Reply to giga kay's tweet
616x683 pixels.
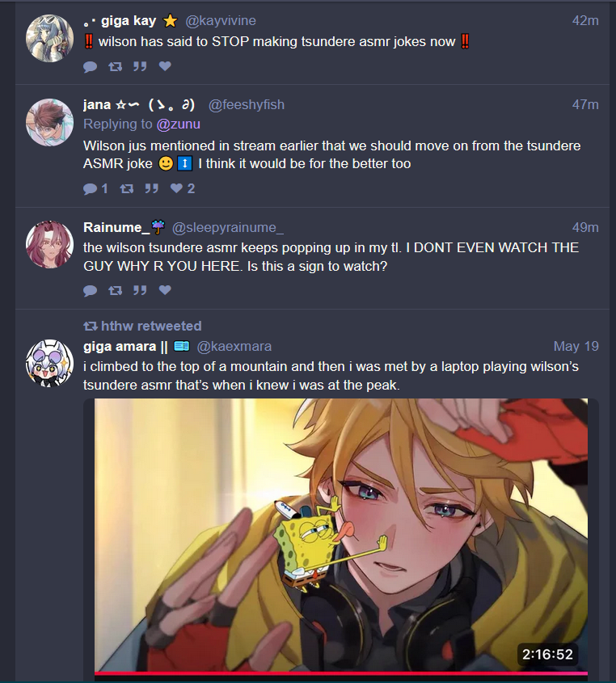pos(91,66)
